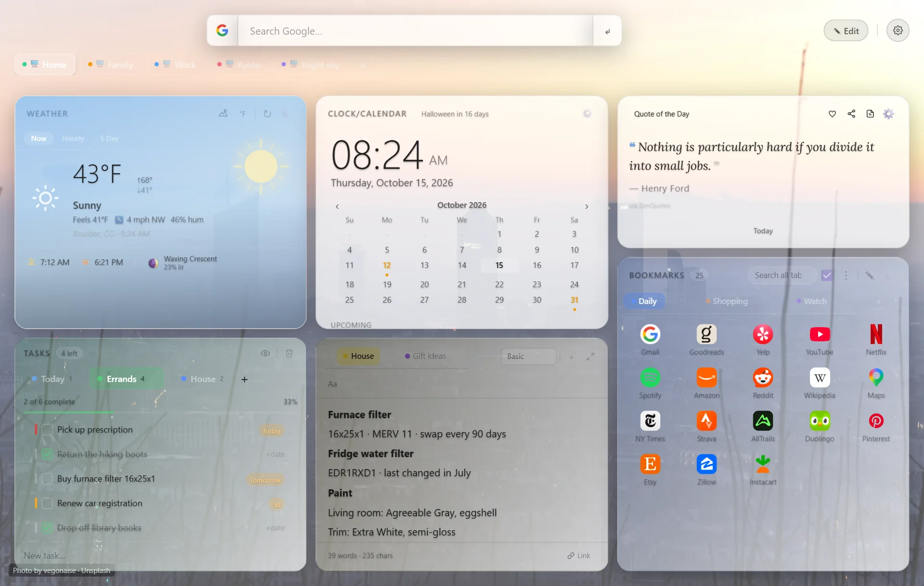Switch to the Hourly weather tab
This screenshot has width=924, height=586.
(73, 139)
